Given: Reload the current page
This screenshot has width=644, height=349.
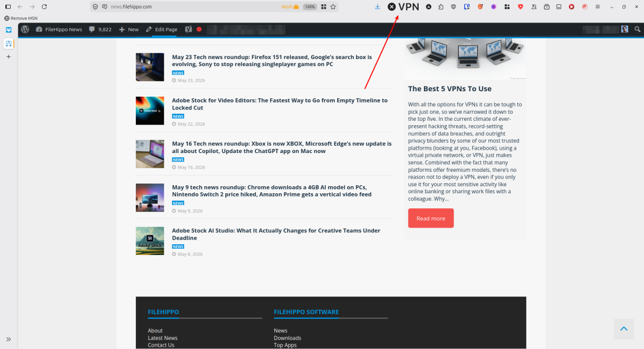Looking at the screenshot, I should point(45,6).
